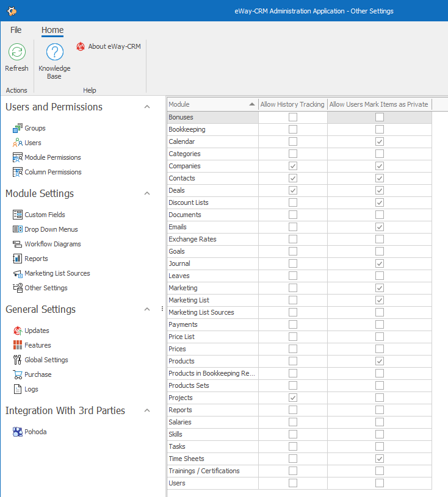Click the Drop Down Menus icon
The image size is (448, 497).
[x=18, y=229]
